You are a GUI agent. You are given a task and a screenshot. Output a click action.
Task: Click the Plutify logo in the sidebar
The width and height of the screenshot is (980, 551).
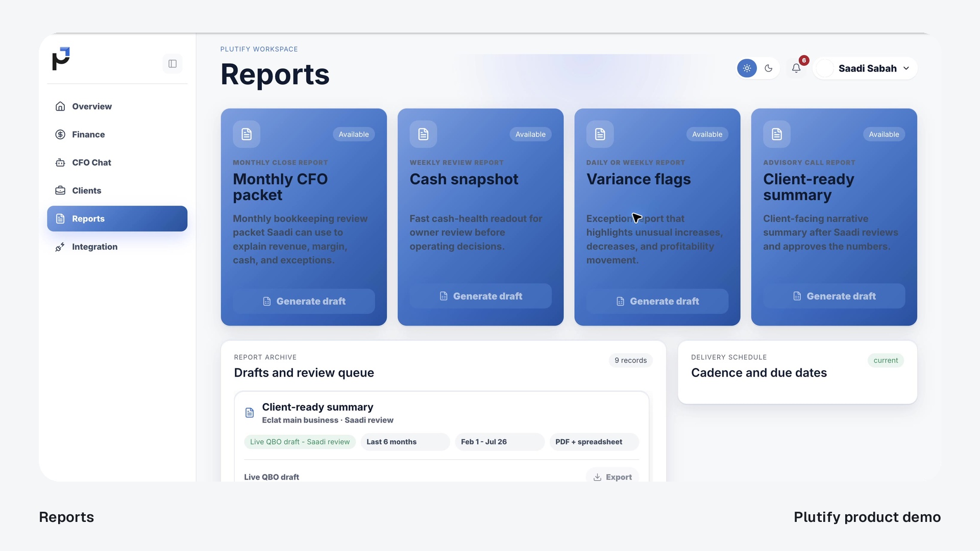[61, 59]
